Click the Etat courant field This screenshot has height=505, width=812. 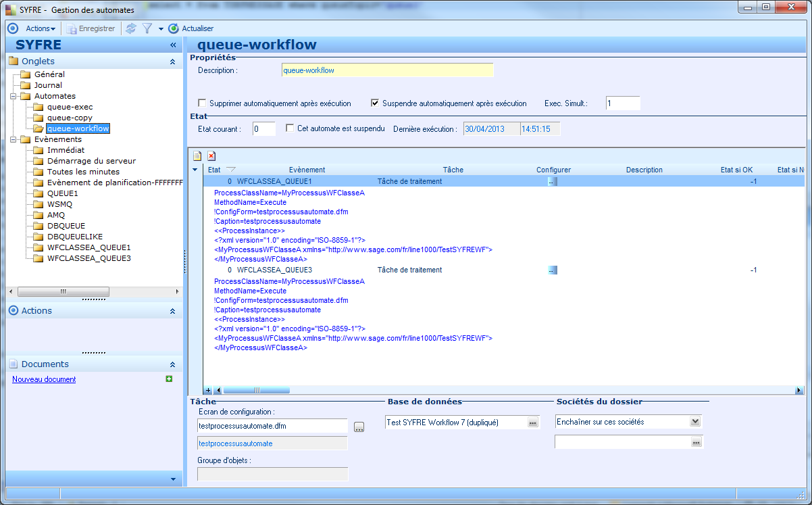[x=264, y=128]
